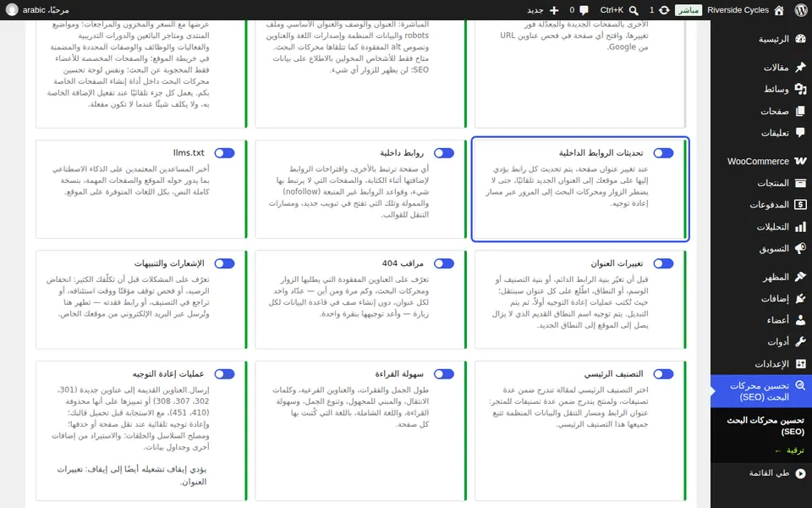812x508 pixels.
Task: Click the Ctrl+K shortcut label
Action: pyautogui.click(x=612, y=10)
